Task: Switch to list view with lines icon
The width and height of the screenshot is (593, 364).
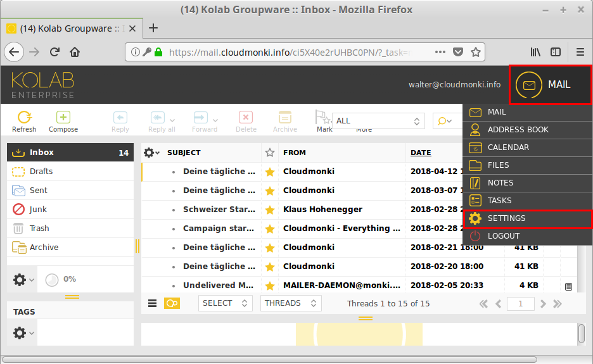Action: (153, 303)
